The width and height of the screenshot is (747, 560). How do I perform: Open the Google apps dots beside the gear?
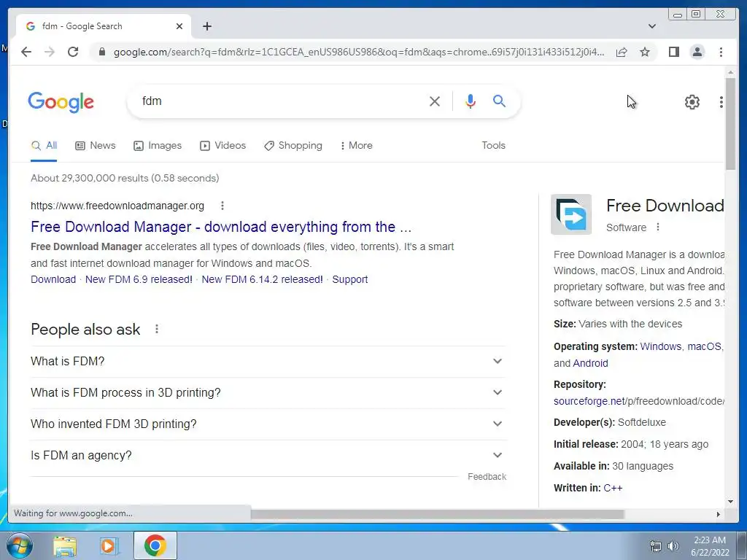[721, 102]
